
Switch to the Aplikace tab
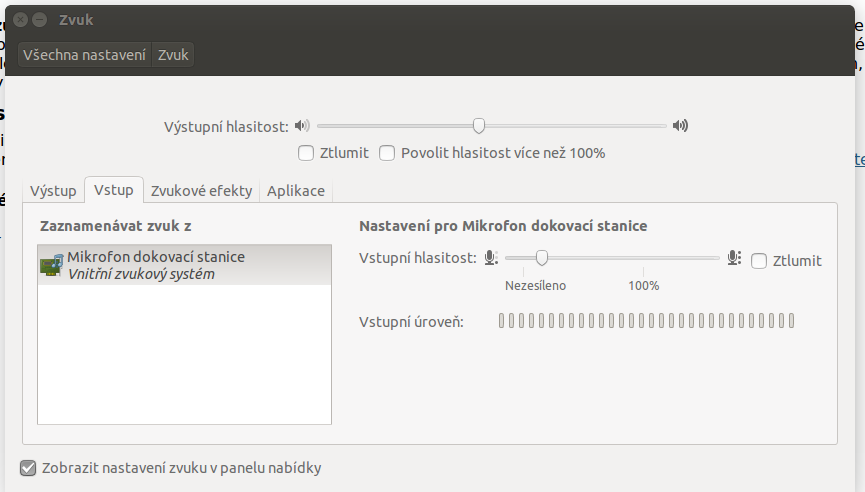(296, 191)
